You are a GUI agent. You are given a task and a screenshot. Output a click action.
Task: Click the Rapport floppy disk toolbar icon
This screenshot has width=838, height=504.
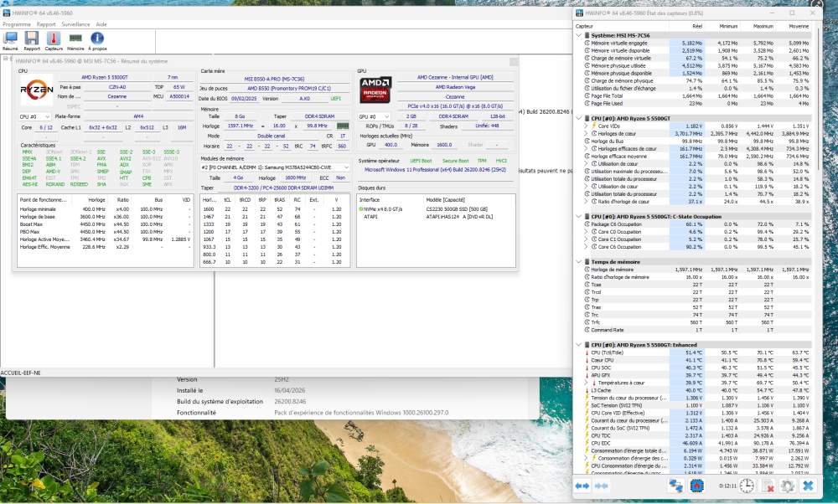pos(32,40)
